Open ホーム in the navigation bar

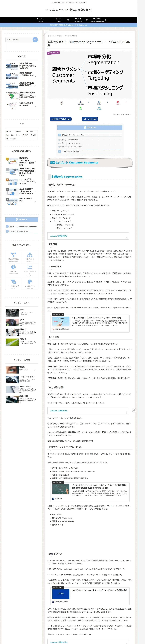tap(40, 20)
